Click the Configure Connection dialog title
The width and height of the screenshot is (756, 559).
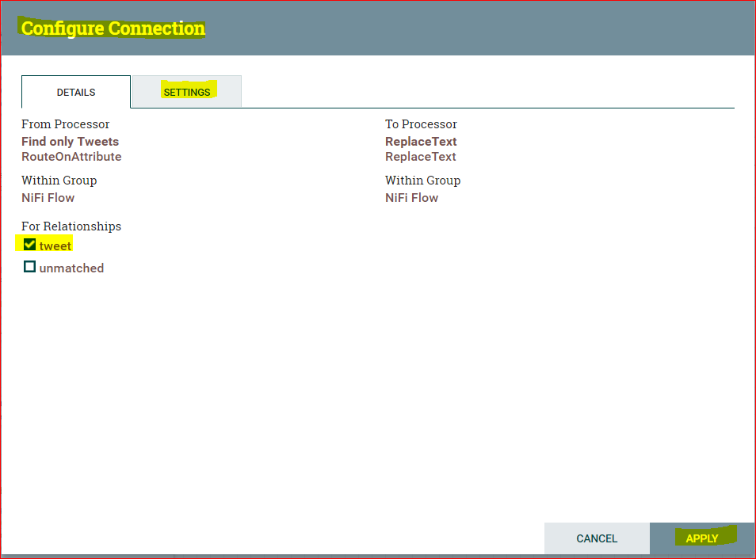[x=113, y=29]
